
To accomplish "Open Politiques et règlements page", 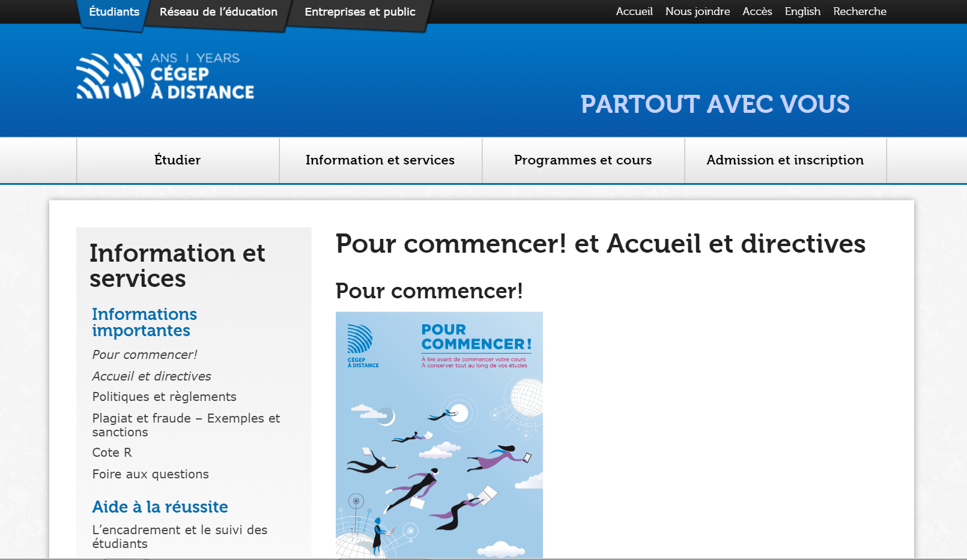I will point(164,397).
